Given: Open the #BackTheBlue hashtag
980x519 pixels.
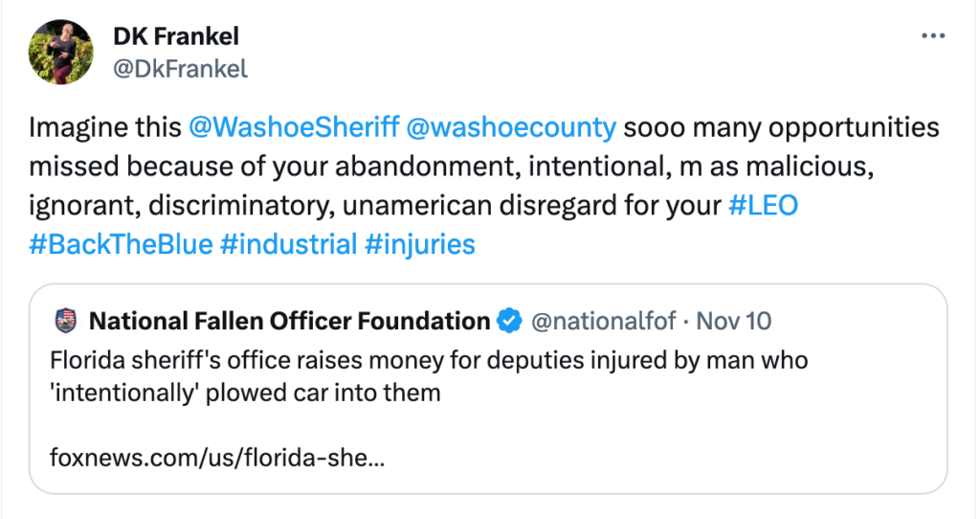Looking at the screenshot, I should coord(121,244).
